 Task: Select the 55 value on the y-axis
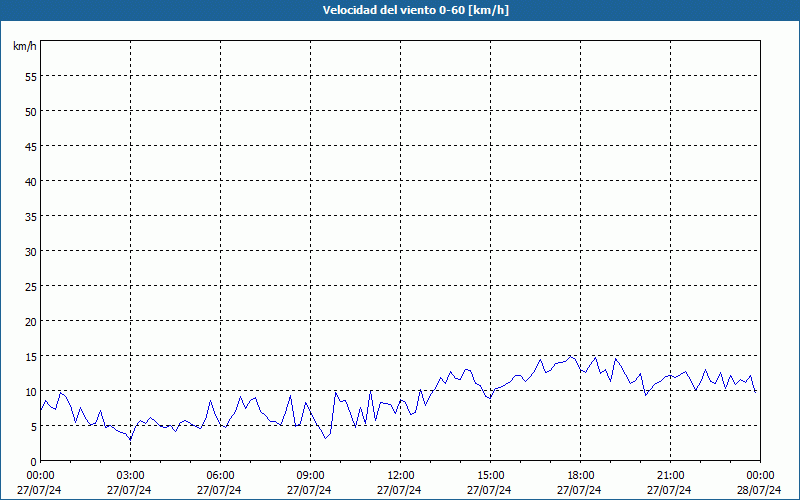(x=31, y=76)
